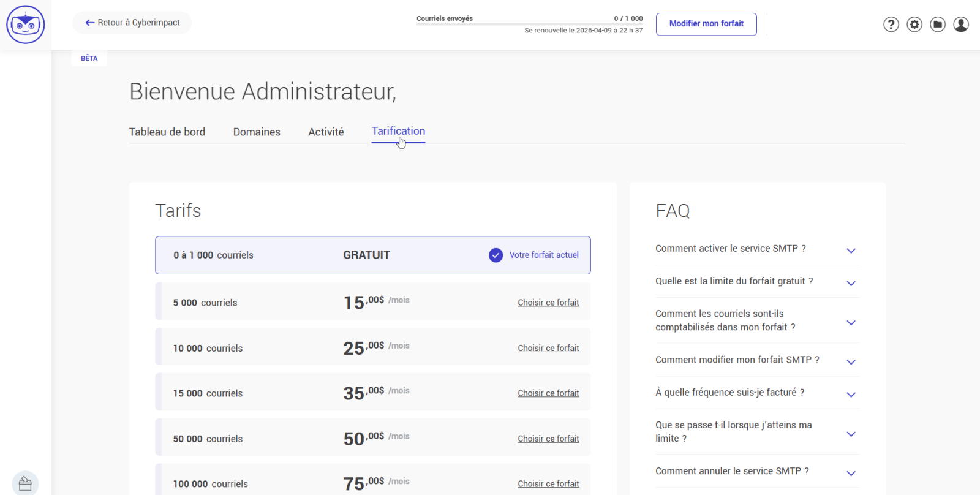The width and height of the screenshot is (980, 495).
Task: Open the user profile icon
Action: [x=960, y=25]
